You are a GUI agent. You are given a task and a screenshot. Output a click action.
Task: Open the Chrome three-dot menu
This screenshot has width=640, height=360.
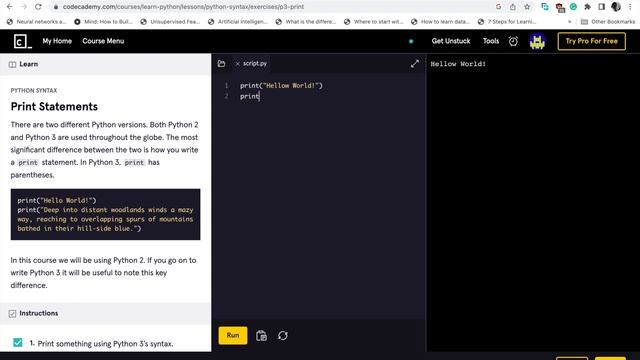coord(631,7)
